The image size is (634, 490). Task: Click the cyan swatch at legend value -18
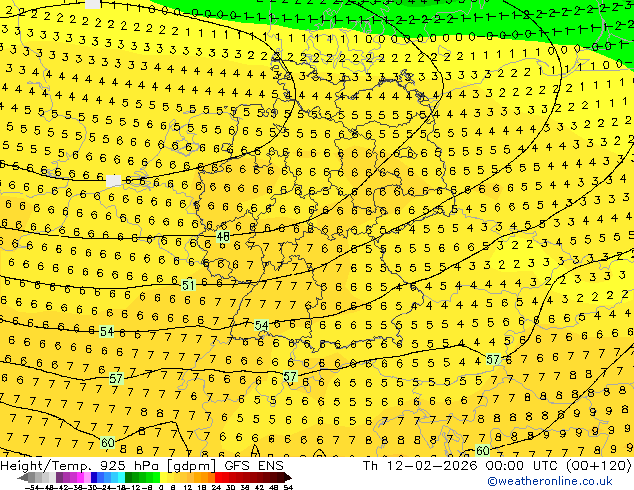(121, 478)
